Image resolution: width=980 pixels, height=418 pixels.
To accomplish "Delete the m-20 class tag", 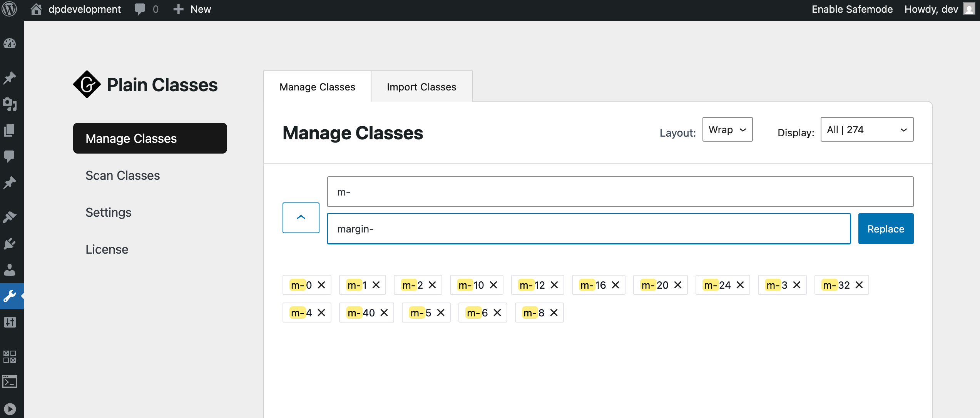I will click(678, 285).
